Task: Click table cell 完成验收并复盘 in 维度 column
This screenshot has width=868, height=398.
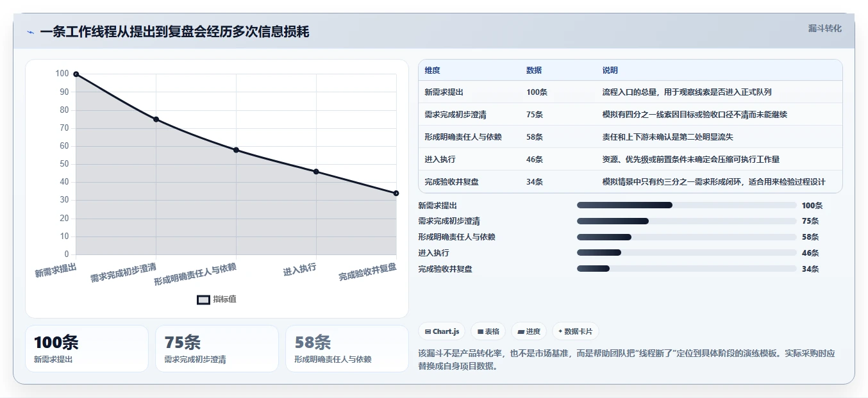Action: tap(451, 182)
